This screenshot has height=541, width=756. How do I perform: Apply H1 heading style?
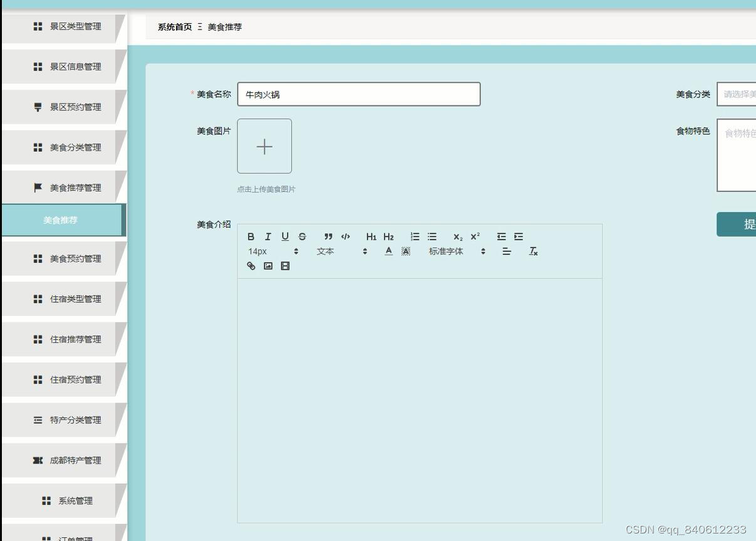point(371,236)
